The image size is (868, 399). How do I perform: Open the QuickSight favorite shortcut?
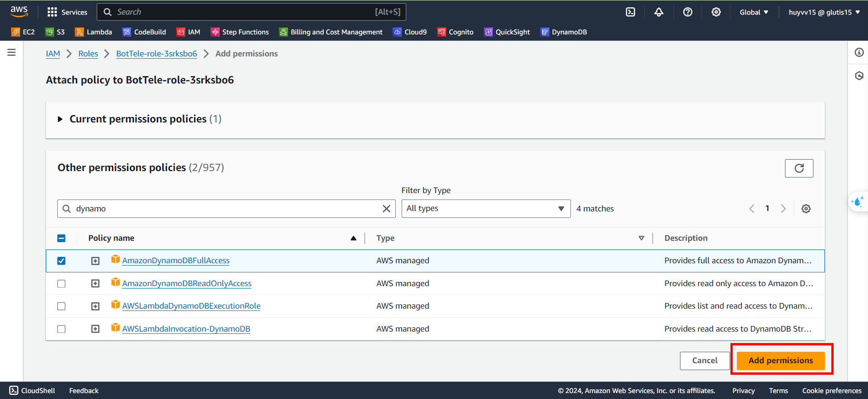[x=507, y=32]
